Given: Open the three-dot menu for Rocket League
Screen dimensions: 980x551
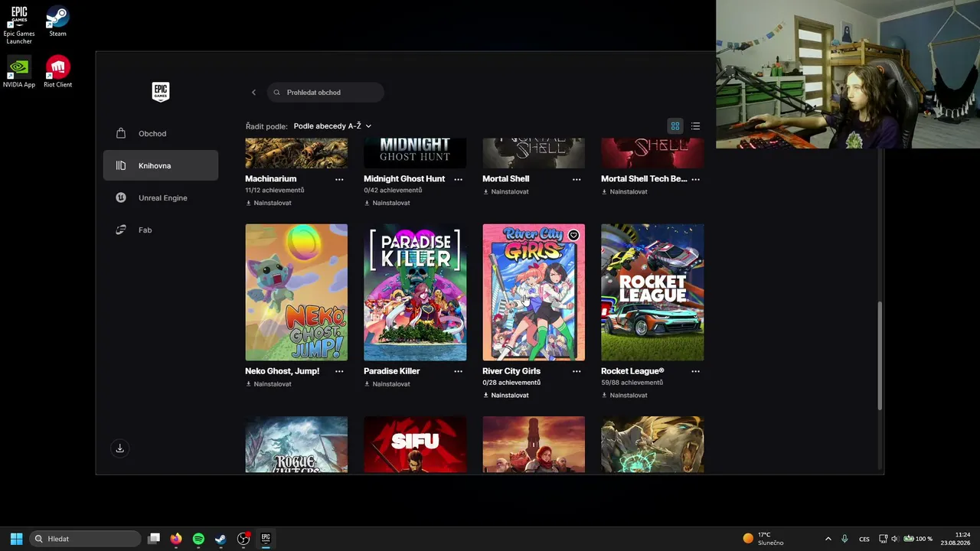Looking at the screenshot, I should [695, 371].
